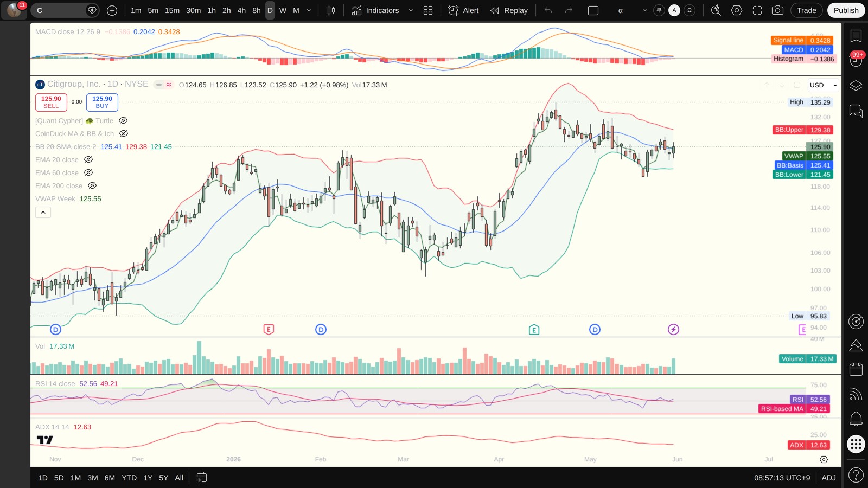Select the 1h timeframe
Viewport: 868px width, 488px height.
[x=212, y=10]
